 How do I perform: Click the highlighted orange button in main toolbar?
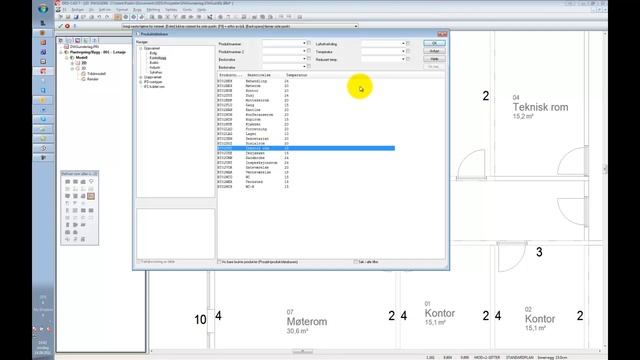(x=118, y=17)
